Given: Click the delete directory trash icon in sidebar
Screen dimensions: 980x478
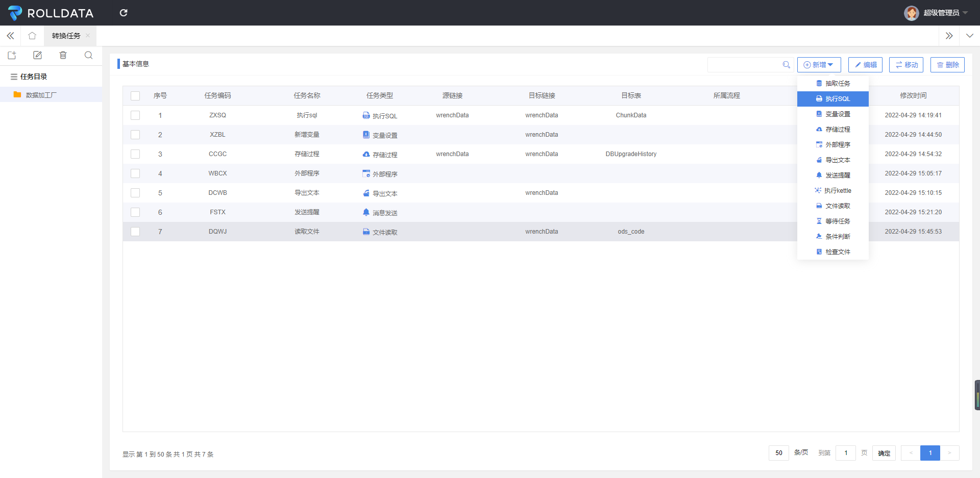Looking at the screenshot, I should pos(63,55).
